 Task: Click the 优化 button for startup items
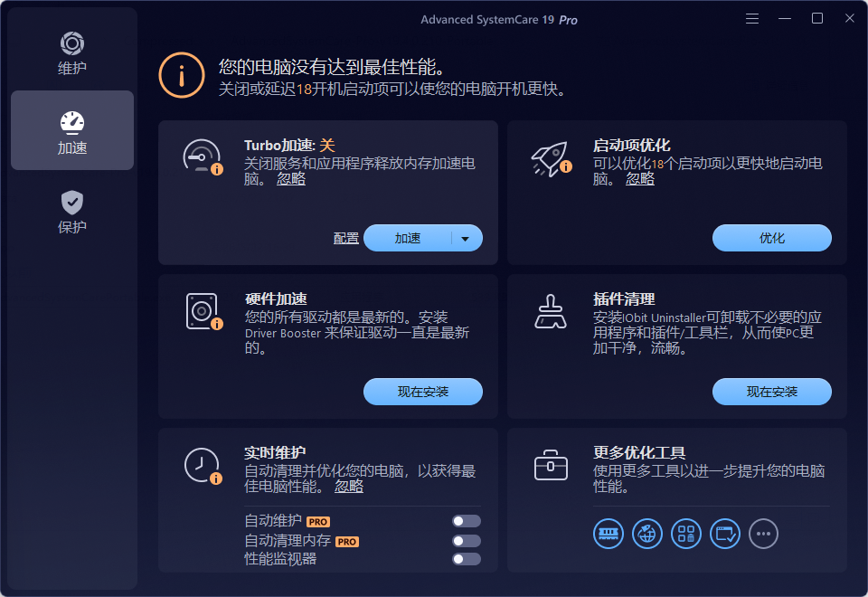click(771, 238)
